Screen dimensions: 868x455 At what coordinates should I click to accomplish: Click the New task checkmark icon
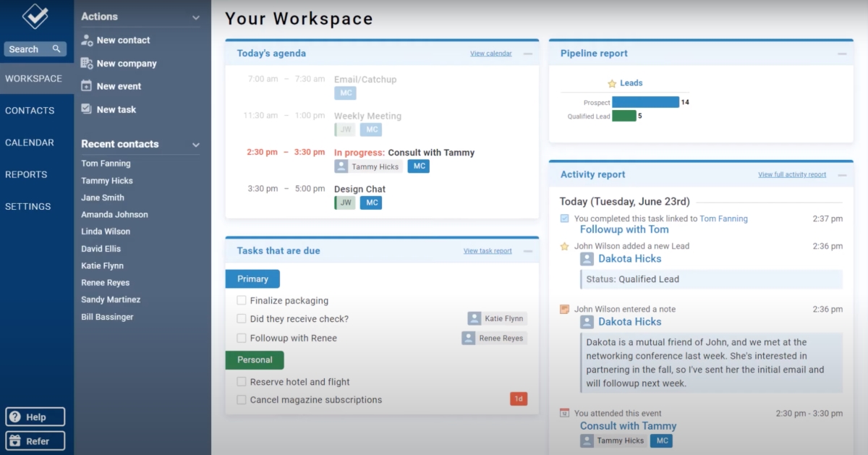(x=87, y=109)
